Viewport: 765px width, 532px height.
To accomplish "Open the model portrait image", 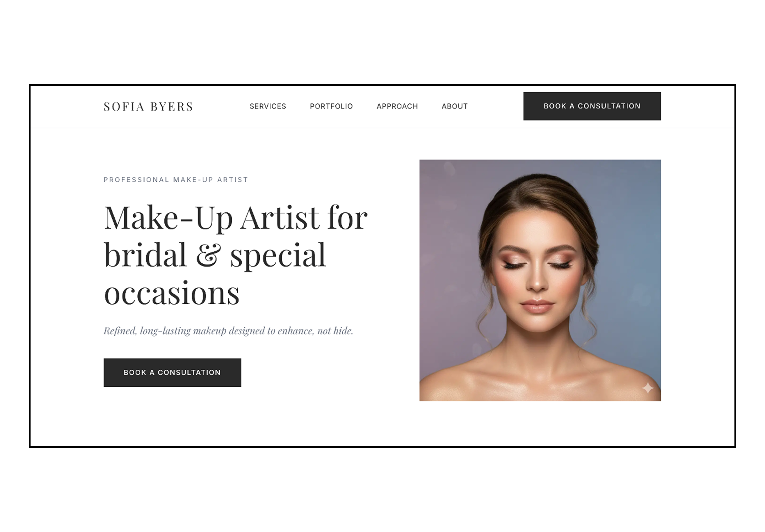I will [x=540, y=280].
